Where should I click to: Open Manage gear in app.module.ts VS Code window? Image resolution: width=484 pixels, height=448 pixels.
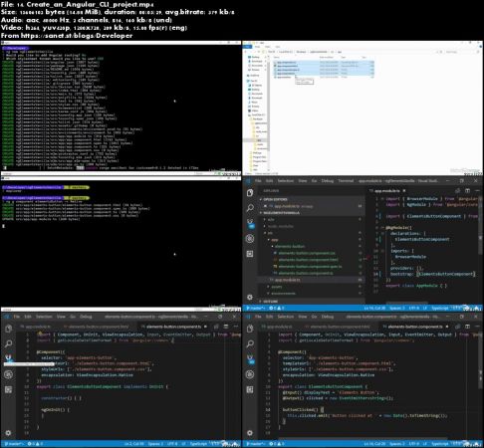250,297
